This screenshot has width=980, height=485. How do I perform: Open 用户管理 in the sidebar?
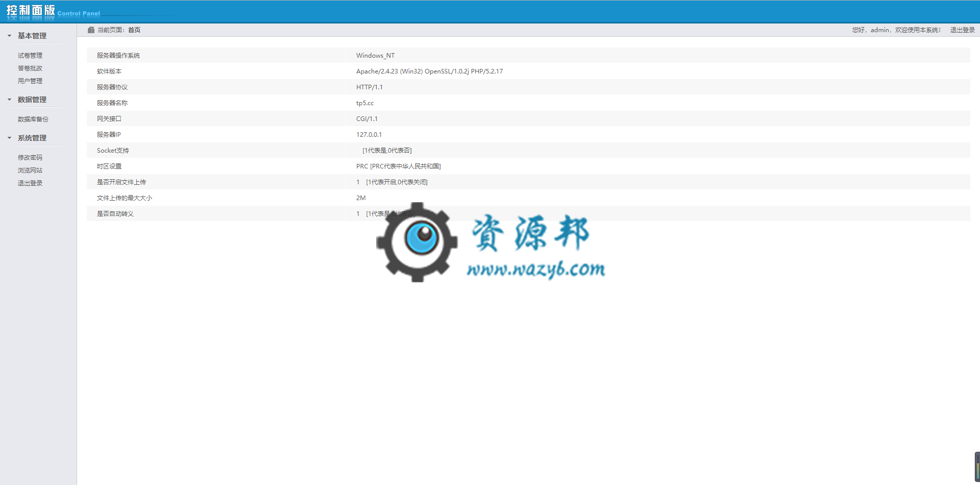(x=30, y=81)
